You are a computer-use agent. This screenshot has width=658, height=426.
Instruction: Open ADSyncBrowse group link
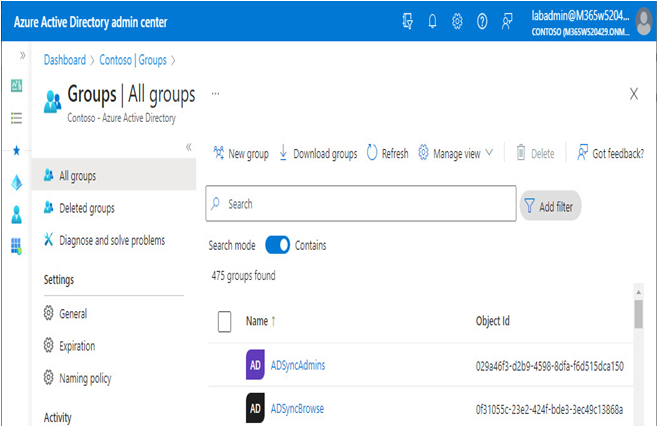click(297, 408)
